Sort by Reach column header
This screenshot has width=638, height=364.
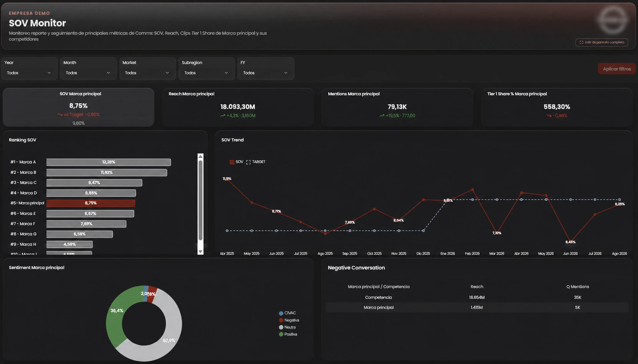[x=477, y=287]
